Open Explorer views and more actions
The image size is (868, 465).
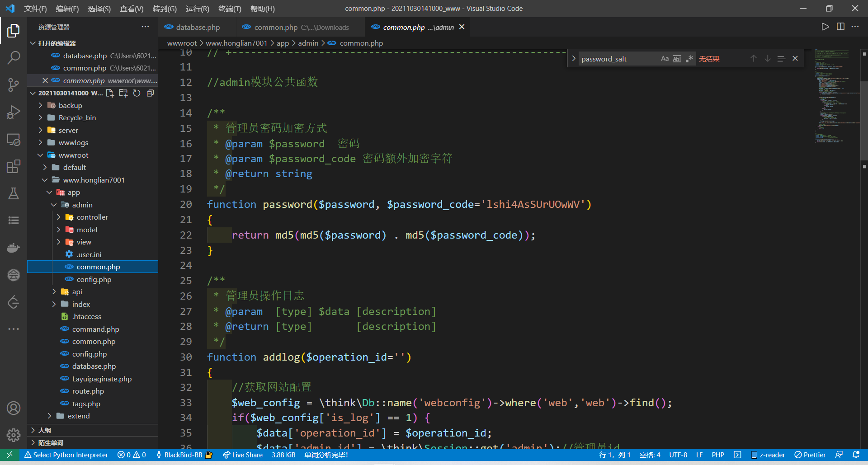point(145,27)
